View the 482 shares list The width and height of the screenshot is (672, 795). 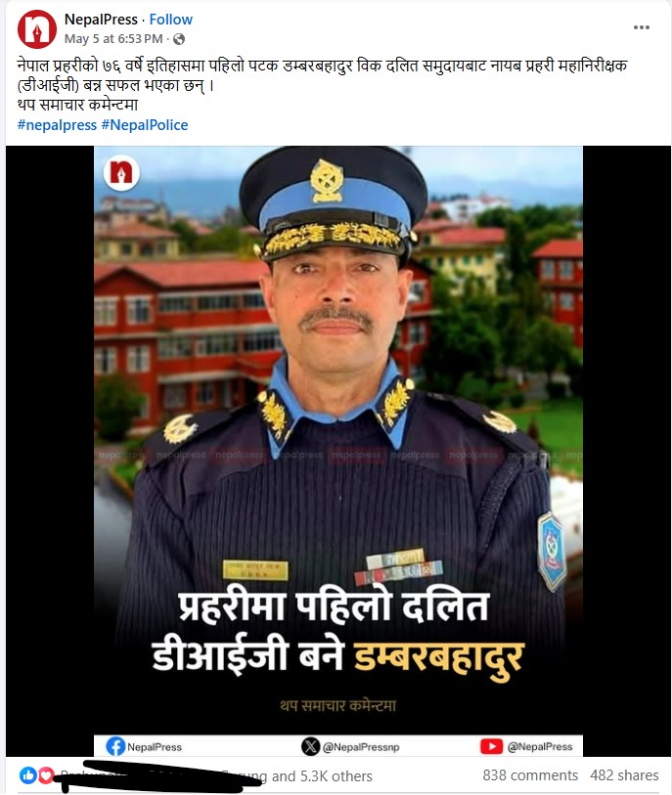point(624,775)
